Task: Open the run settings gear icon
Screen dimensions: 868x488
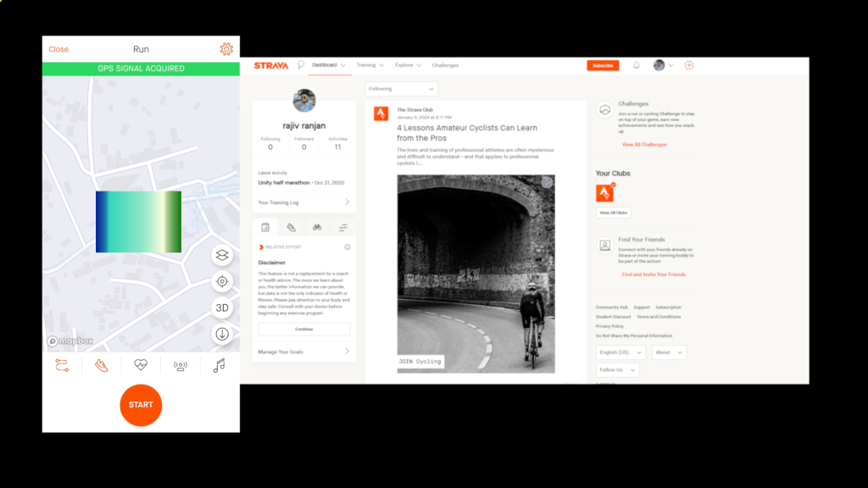Action: coord(226,49)
